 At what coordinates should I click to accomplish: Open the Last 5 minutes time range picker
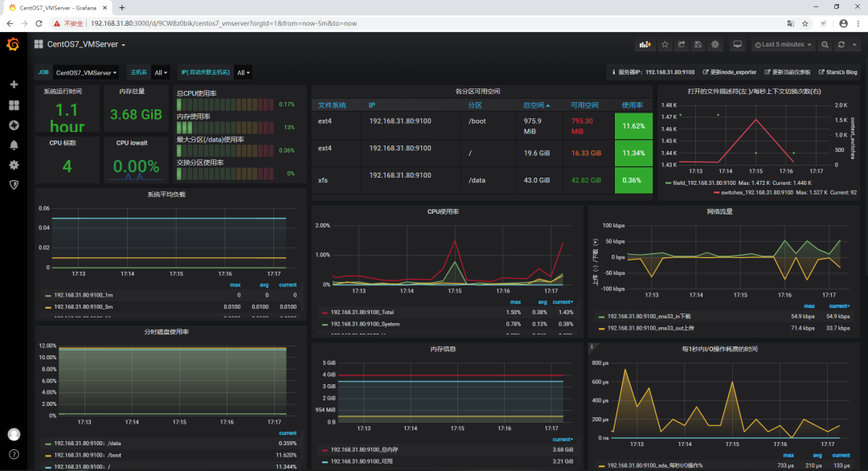(x=784, y=44)
